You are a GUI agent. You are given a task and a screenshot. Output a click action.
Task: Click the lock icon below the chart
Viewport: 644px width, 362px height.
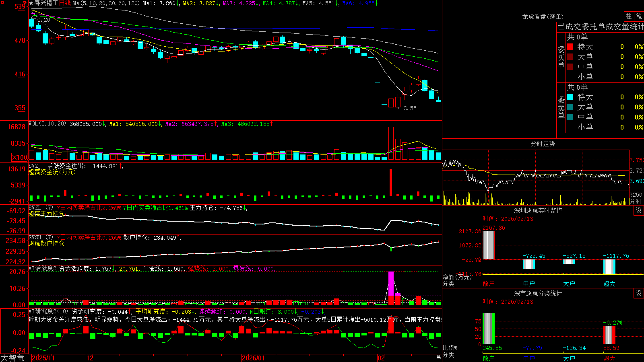coord(438,357)
